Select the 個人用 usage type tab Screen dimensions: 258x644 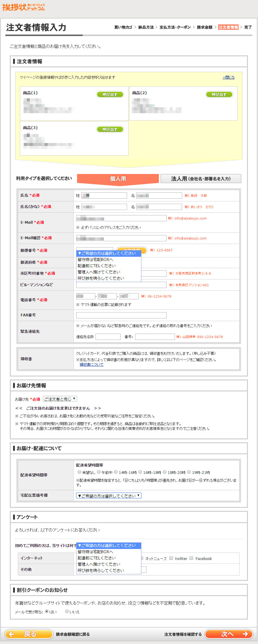118,179
